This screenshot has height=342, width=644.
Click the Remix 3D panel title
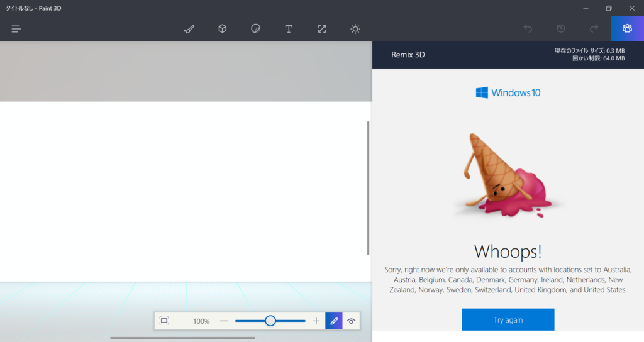tap(408, 55)
